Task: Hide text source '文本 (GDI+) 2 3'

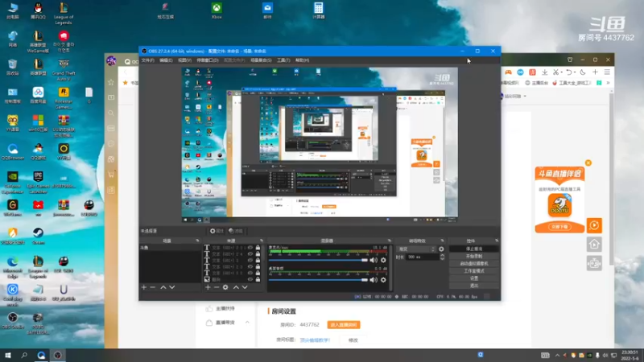Action: (x=250, y=267)
